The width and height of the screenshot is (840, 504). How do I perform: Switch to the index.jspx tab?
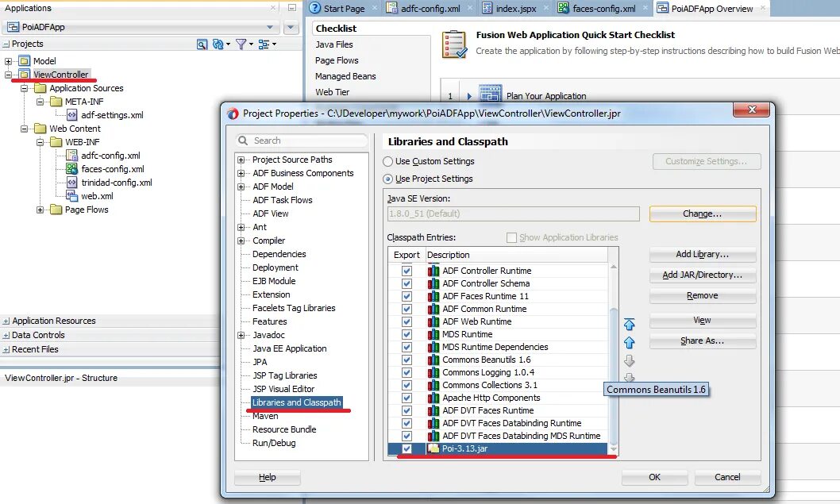[x=516, y=9]
